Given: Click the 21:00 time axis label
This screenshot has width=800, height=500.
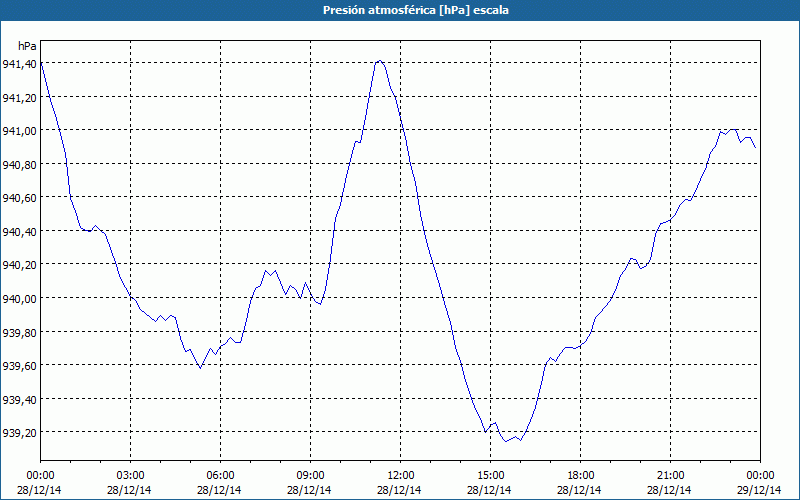Looking at the screenshot, I should [670, 476].
